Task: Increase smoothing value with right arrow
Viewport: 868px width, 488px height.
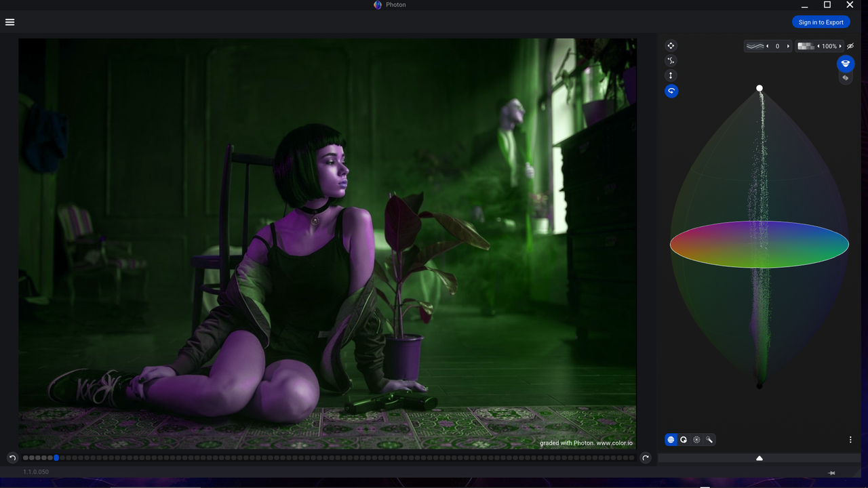Action: (788, 46)
